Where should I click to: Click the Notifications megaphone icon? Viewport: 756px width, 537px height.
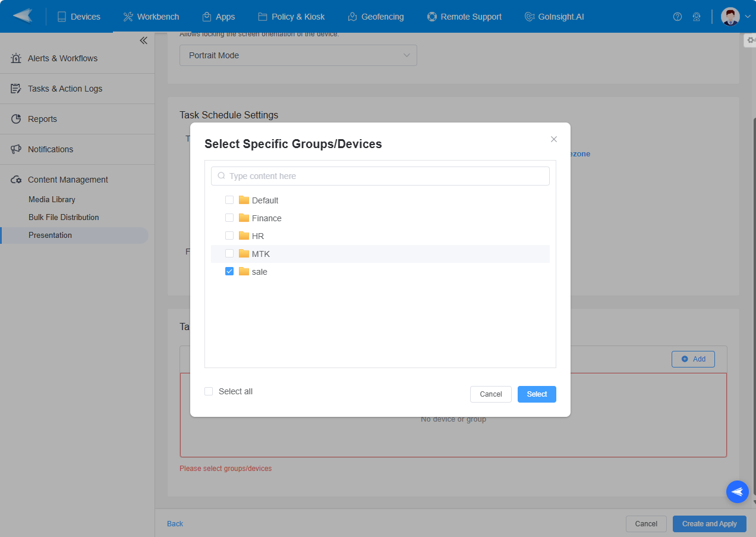[16, 149]
